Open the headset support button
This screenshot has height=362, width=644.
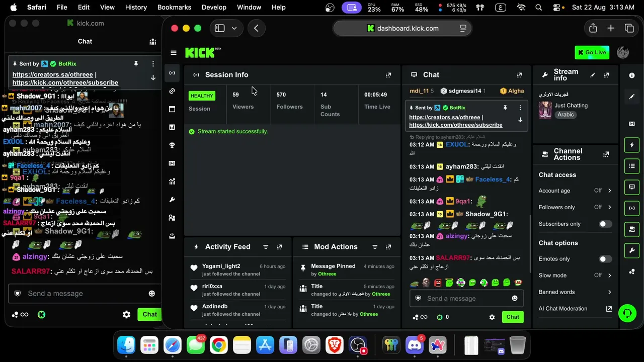627,313
